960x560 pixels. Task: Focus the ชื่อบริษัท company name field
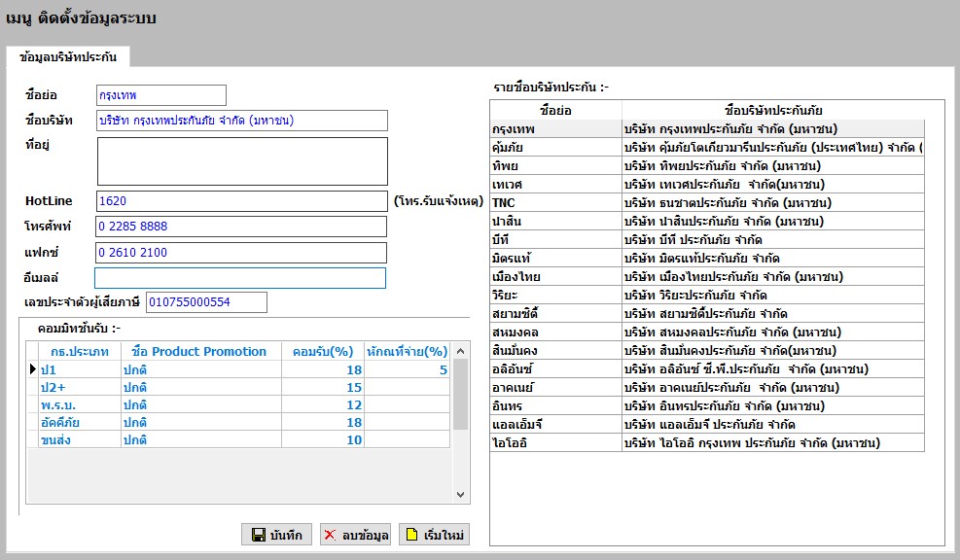click(x=242, y=121)
